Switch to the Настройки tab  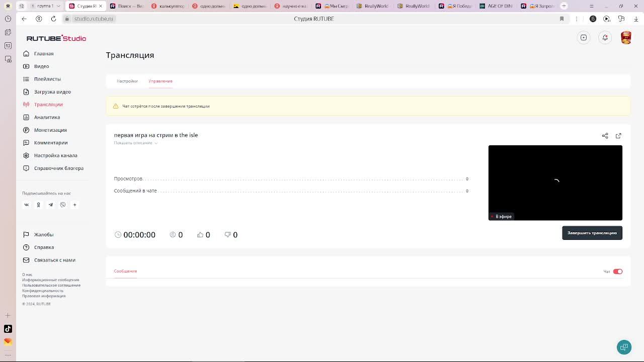click(127, 81)
